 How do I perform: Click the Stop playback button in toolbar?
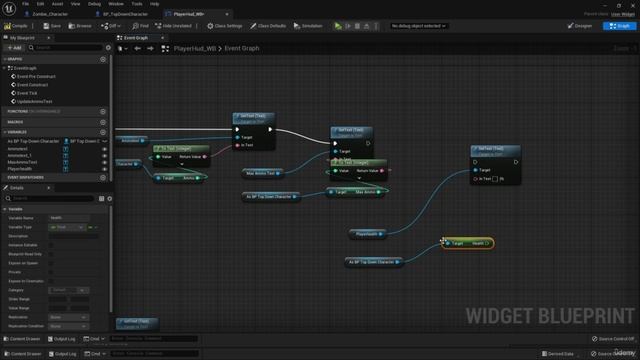coord(357,26)
